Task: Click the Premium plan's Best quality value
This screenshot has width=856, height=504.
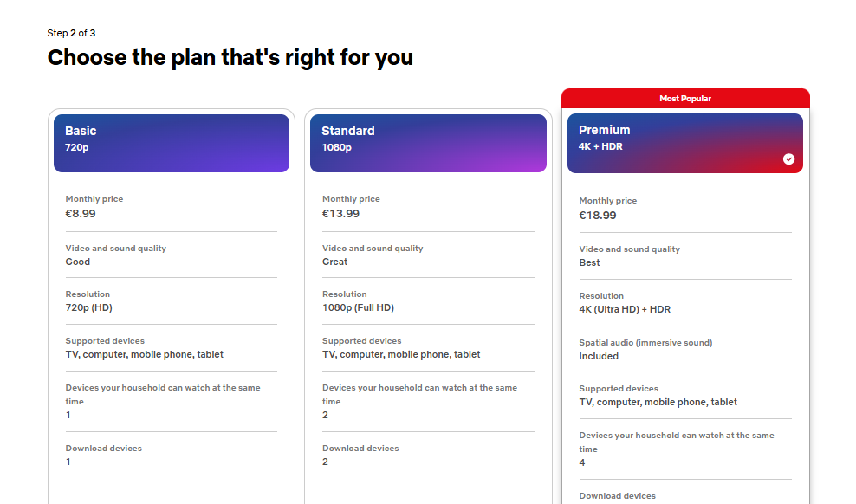Action: point(590,262)
